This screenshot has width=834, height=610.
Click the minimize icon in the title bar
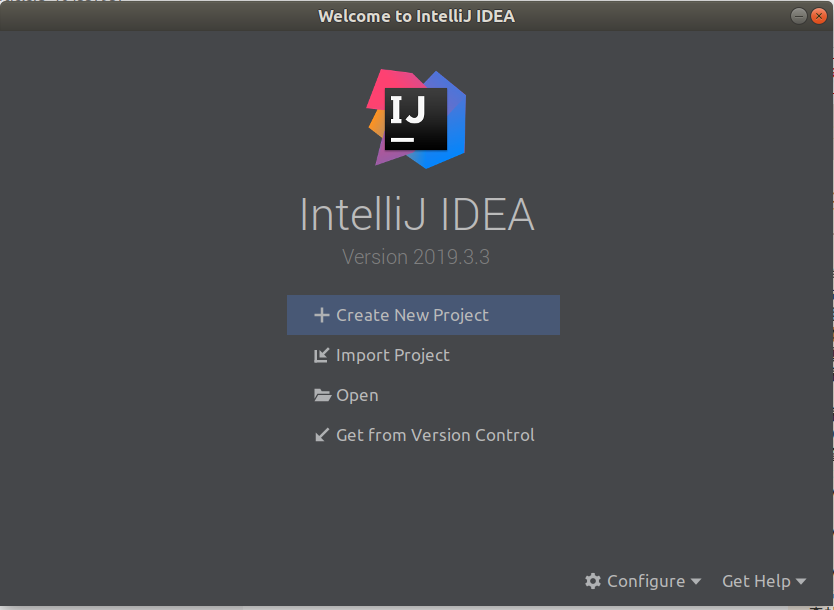tap(797, 16)
